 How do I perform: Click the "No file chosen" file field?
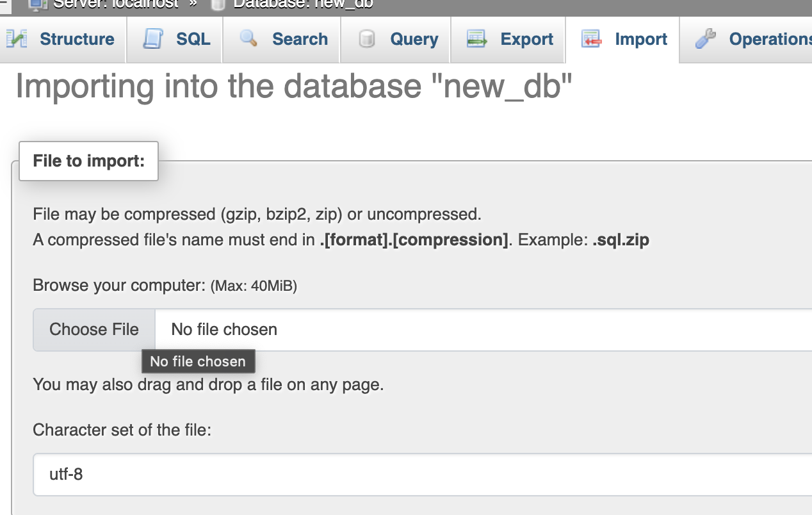coord(448,330)
